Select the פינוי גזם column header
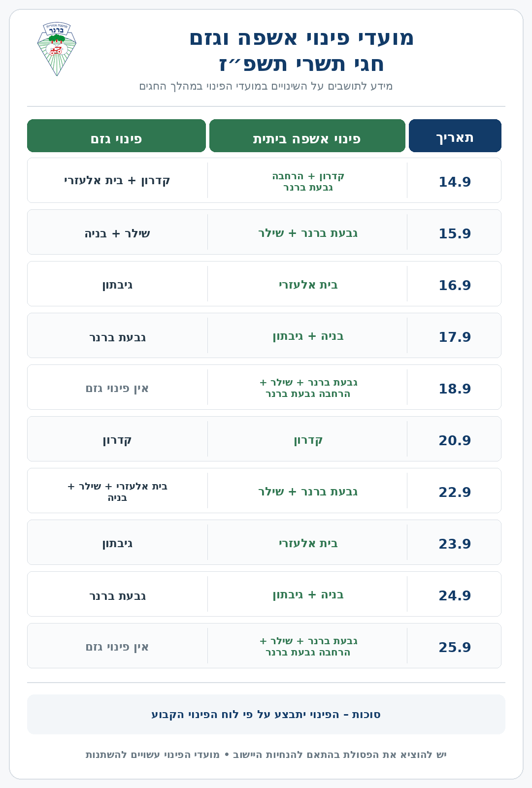The image size is (532, 788). pos(116,136)
